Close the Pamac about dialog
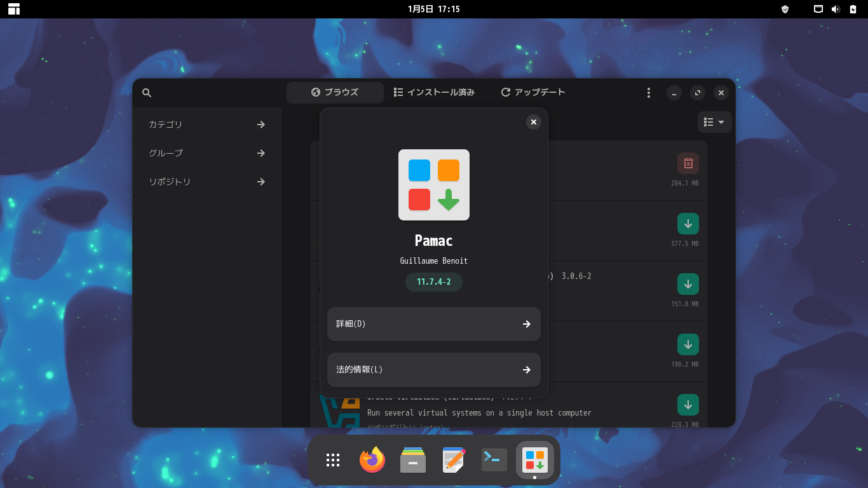 pyautogui.click(x=534, y=122)
